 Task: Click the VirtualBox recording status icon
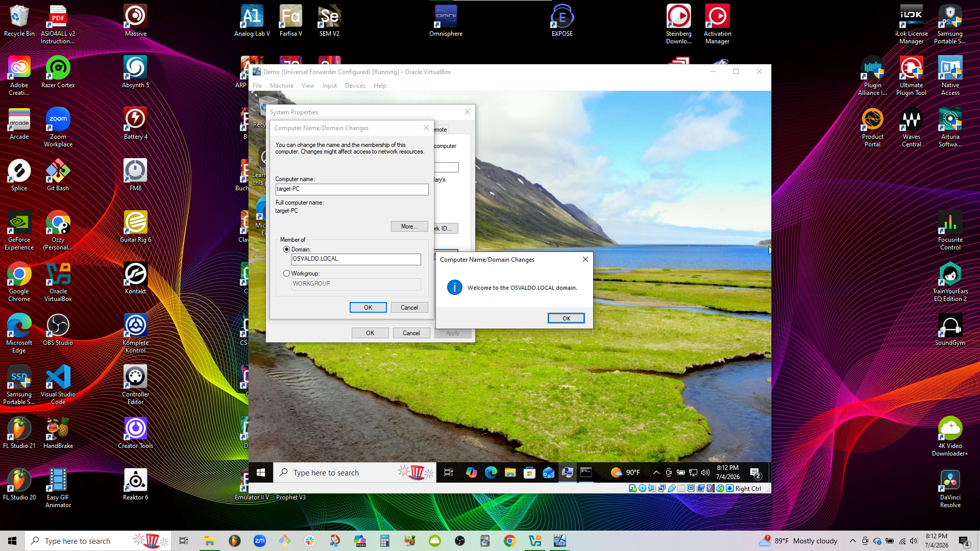[700, 488]
